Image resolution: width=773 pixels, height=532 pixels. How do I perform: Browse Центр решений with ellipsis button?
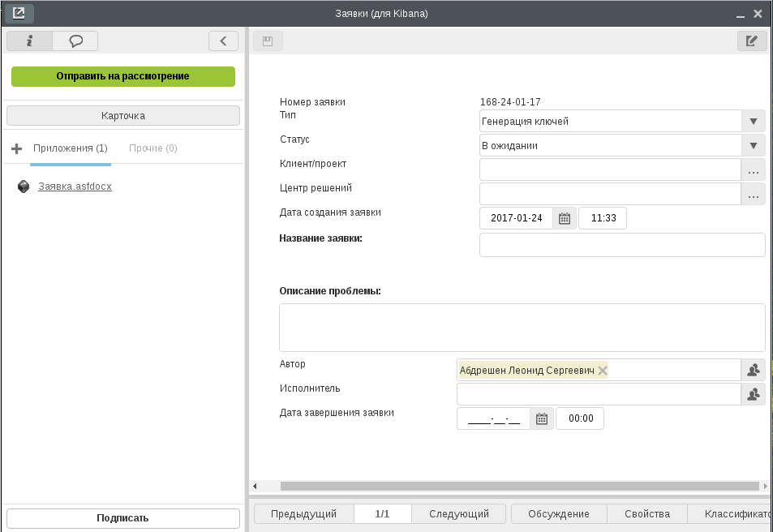[x=754, y=194]
